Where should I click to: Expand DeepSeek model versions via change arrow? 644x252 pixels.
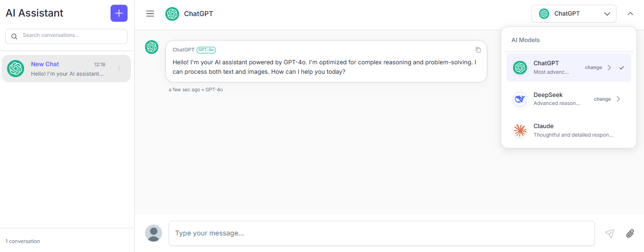coord(618,99)
